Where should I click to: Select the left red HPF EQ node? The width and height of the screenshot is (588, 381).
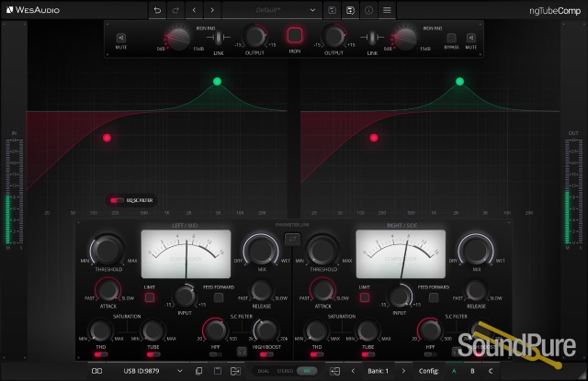(107, 138)
